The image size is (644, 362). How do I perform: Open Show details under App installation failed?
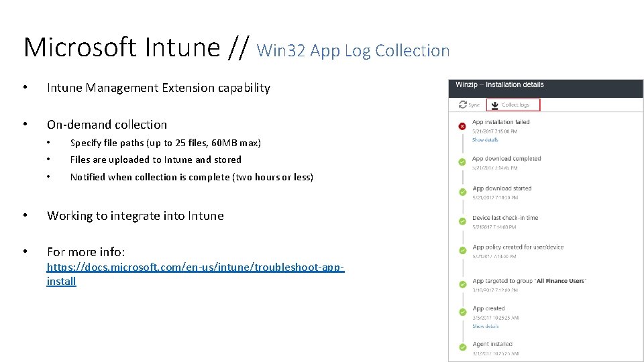point(484,140)
